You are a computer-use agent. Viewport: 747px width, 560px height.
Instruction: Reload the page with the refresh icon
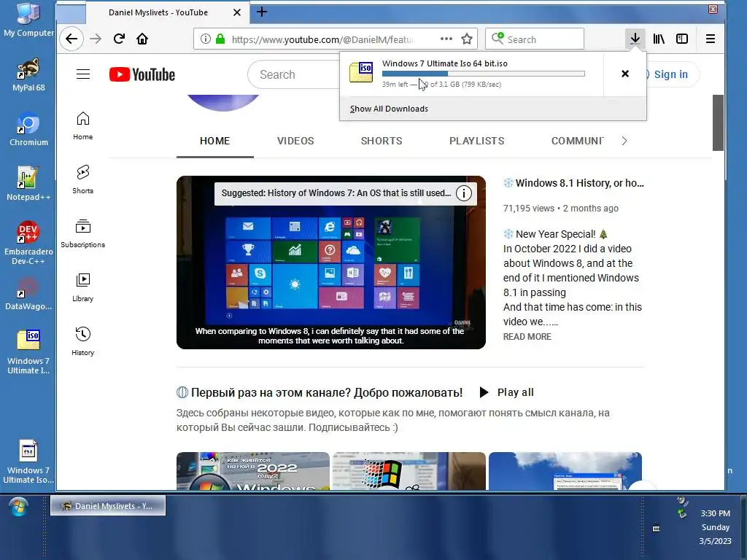[x=119, y=39]
